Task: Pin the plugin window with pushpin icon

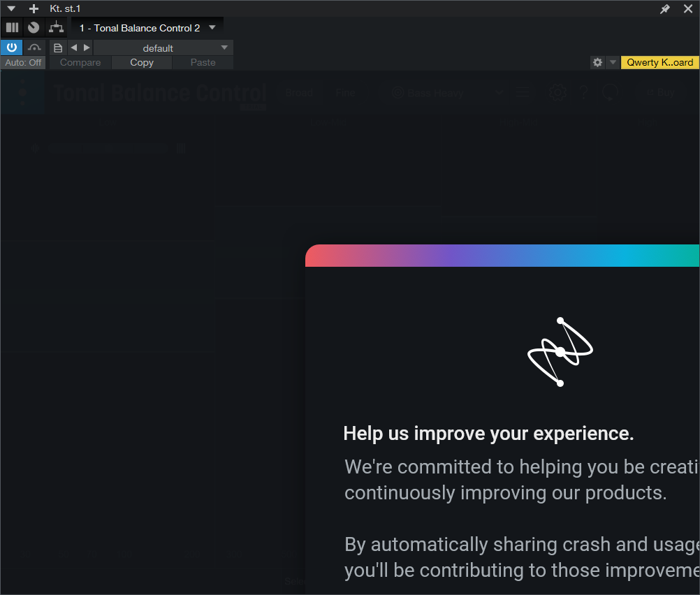Action: 665,8
